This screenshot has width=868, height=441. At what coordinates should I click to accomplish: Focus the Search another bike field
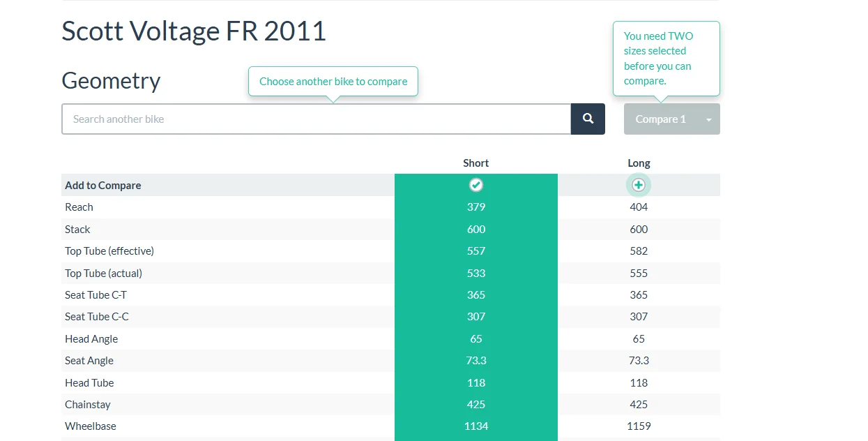coord(317,119)
